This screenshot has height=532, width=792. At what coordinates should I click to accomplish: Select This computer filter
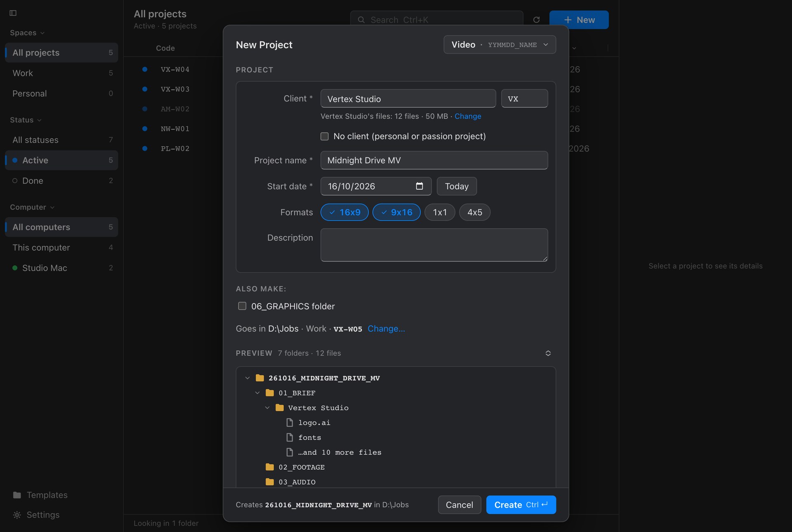(61, 247)
